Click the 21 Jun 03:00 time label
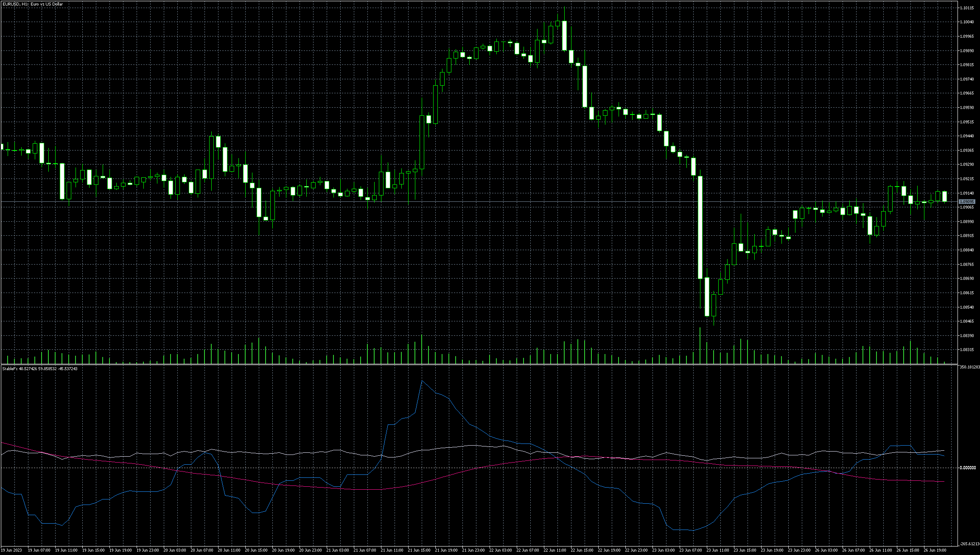 [x=338, y=550]
